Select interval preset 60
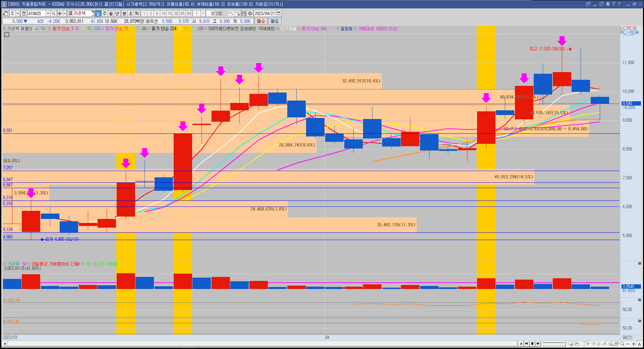The image size is (644, 349). tap(189, 13)
